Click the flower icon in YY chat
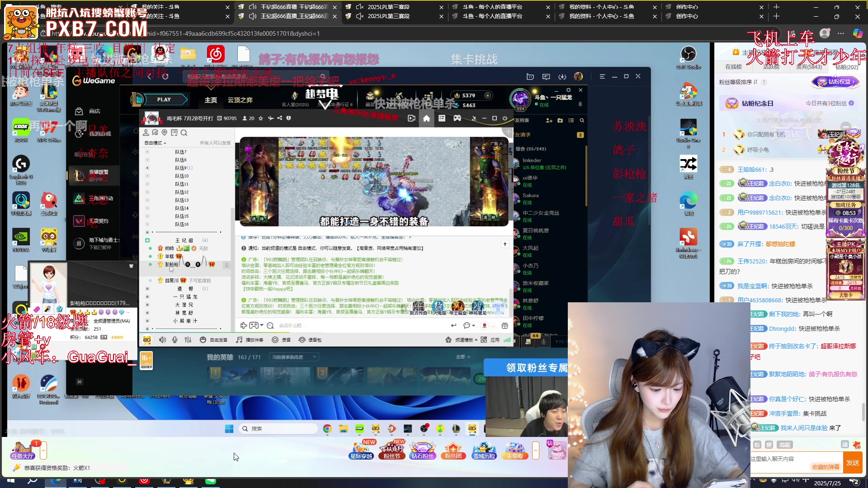868x488 pixels. 485,326
